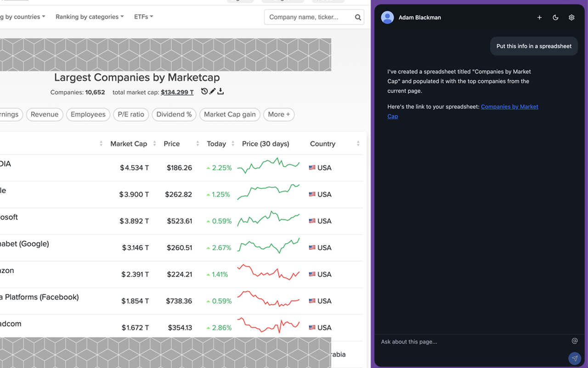Start a new chat with the plus icon

click(539, 17)
